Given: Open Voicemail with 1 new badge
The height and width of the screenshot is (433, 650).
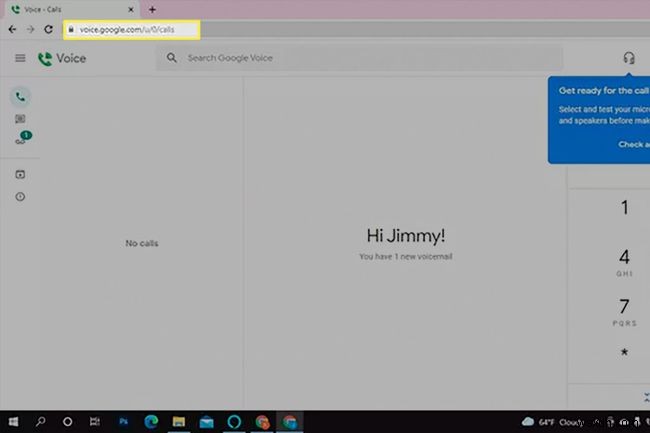Looking at the screenshot, I should click(x=22, y=138).
